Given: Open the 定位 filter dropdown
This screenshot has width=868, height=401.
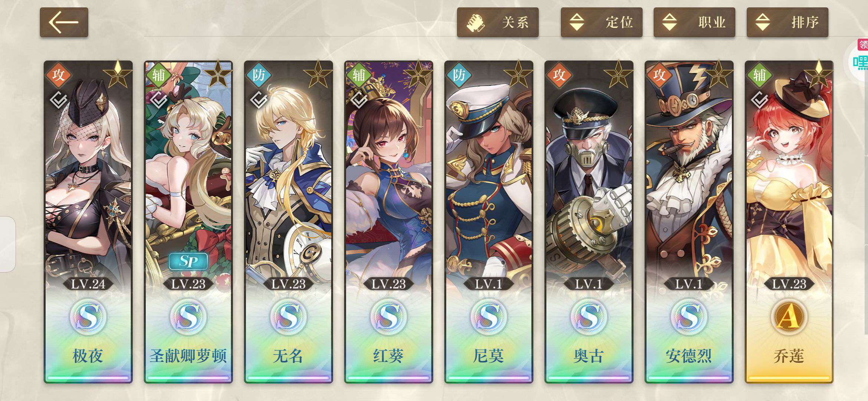Looking at the screenshot, I should click(601, 22).
